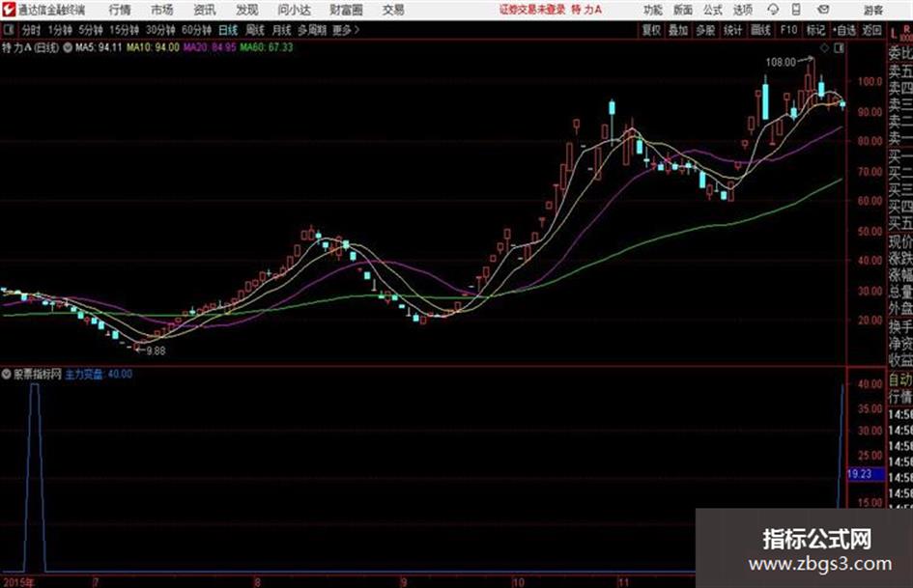Click the mobile phone icon
This screenshot has width=913, height=588.
point(796,10)
